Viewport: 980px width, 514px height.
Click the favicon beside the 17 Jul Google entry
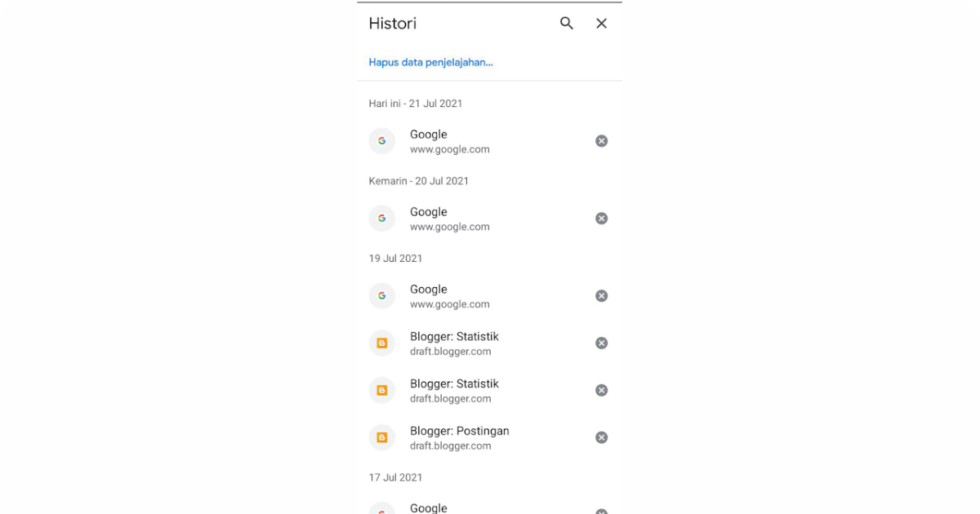point(381,507)
